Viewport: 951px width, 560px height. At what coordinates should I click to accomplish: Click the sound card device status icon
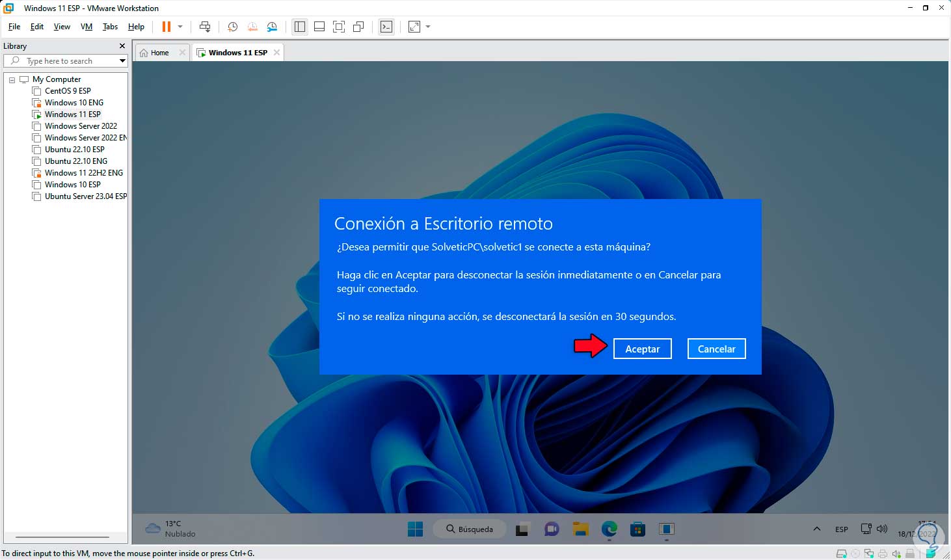(x=896, y=554)
